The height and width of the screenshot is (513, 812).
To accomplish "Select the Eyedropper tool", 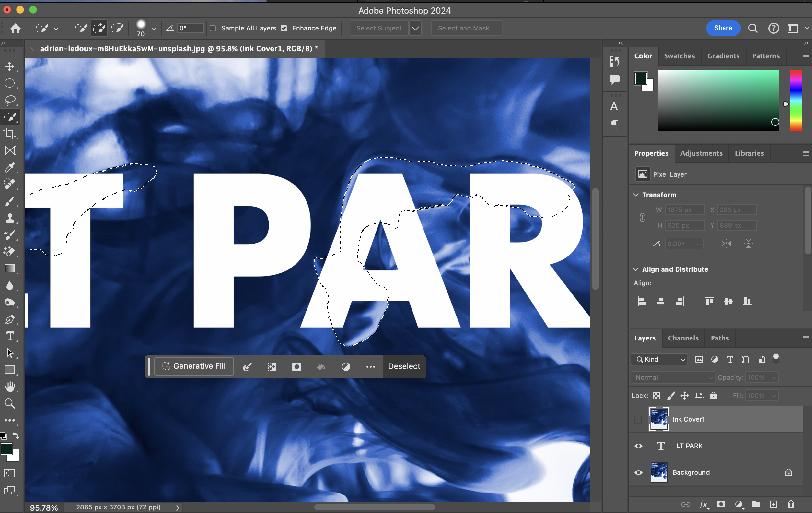I will [9, 167].
